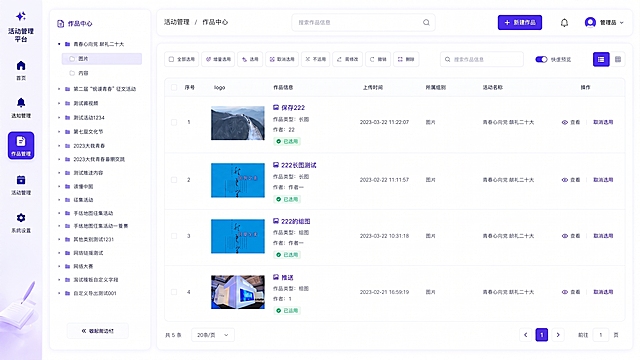Image resolution: width=640 pixels, height=360 pixels.
Task: View 保存222 using its eye 查看 link
Action: 571,122
